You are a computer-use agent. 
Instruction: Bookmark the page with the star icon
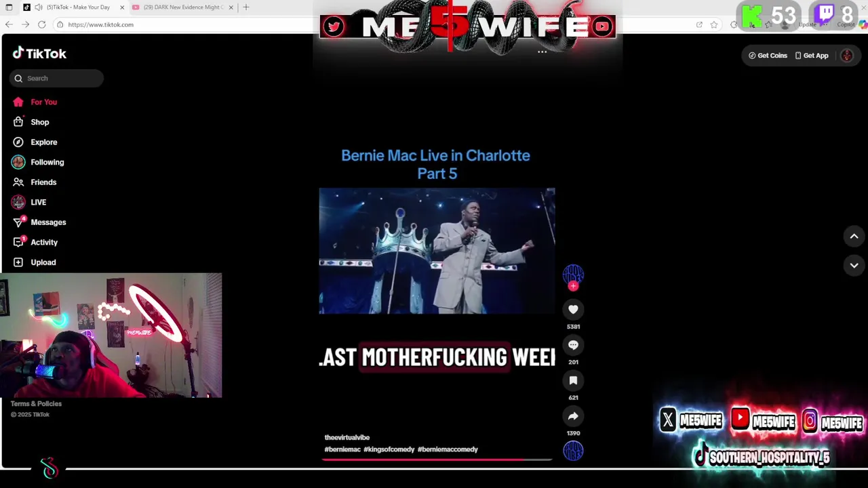pyautogui.click(x=714, y=24)
